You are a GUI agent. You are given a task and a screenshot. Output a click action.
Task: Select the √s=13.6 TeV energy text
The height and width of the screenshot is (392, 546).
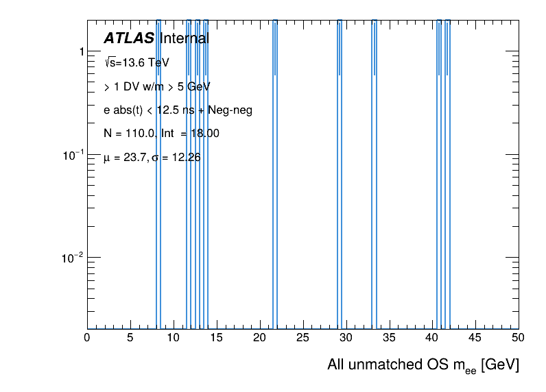[x=136, y=63]
